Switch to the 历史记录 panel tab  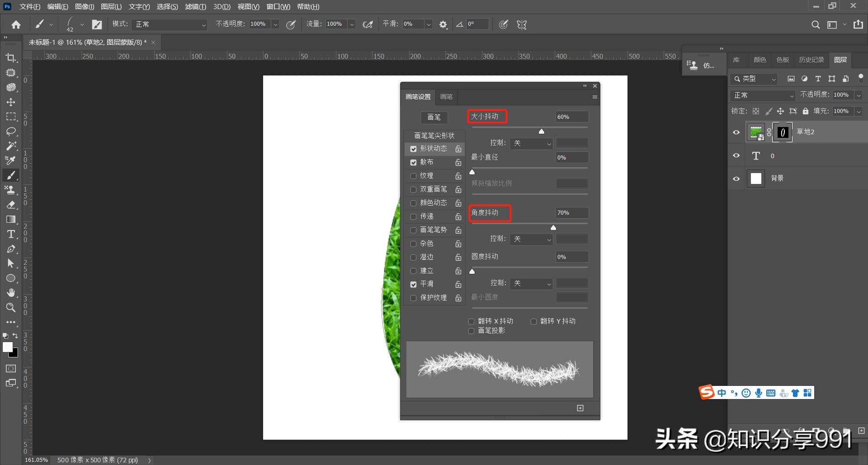(x=811, y=60)
